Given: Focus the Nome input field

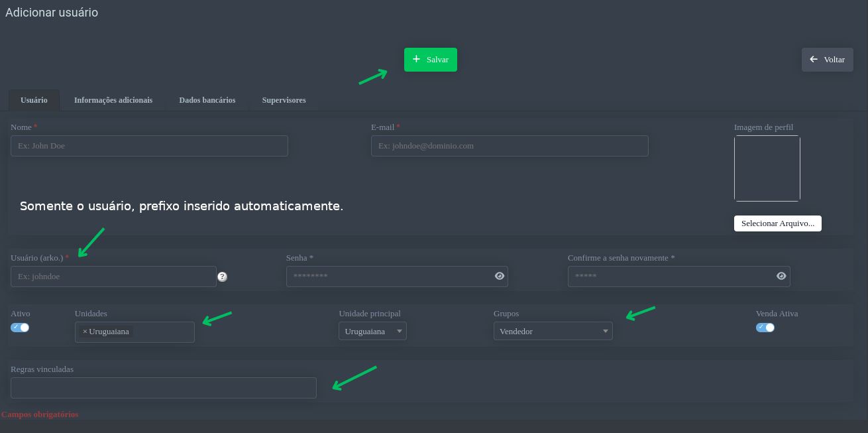Looking at the screenshot, I should pyautogui.click(x=149, y=146).
